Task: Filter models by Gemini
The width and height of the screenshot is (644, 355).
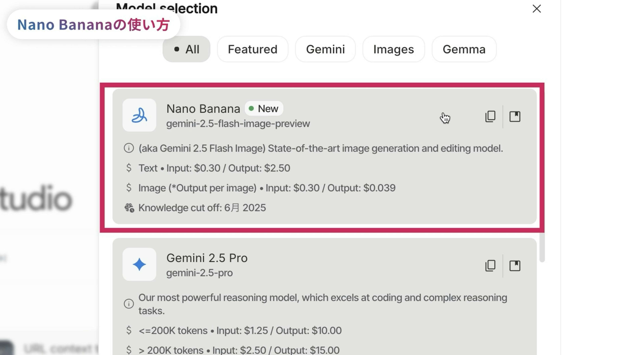Action: [325, 49]
